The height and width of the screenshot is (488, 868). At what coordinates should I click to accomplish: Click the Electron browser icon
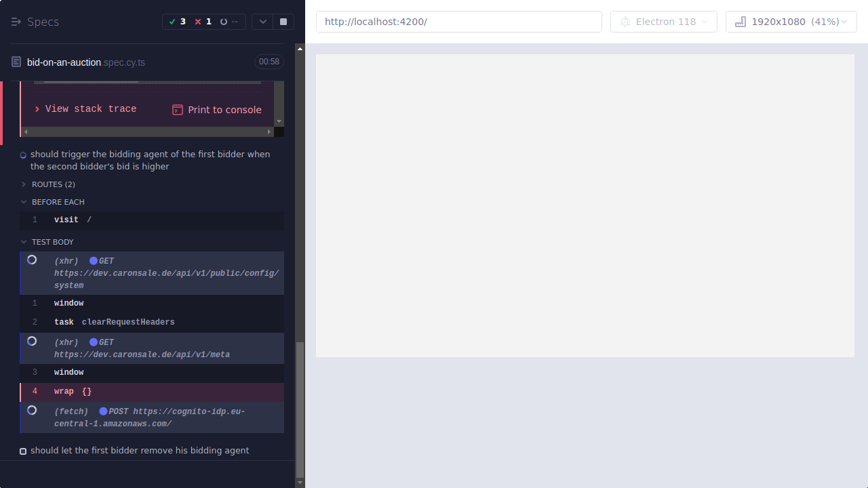click(x=625, y=21)
